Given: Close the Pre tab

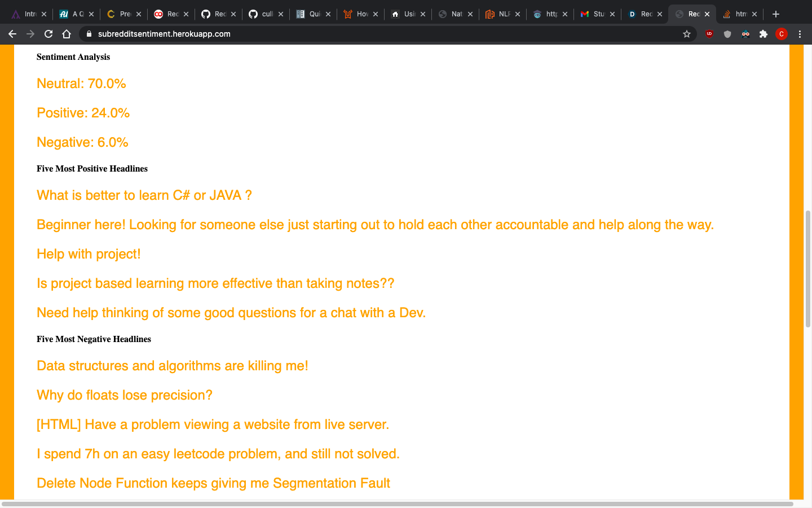Looking at the screenshot, I should (139, 14).
